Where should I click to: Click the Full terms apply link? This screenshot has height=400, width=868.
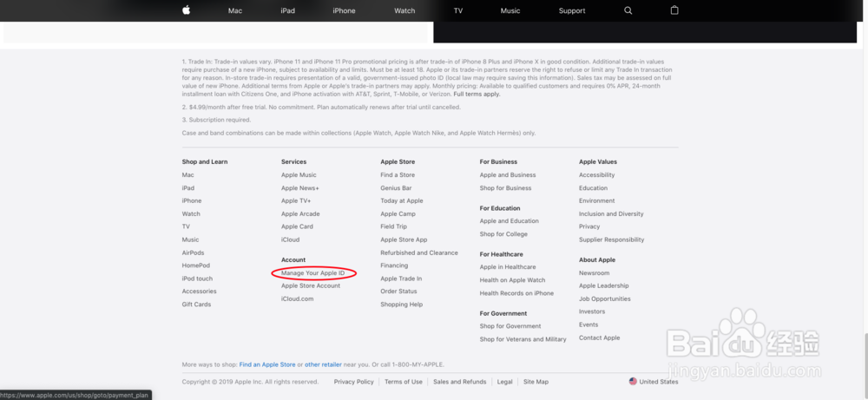[477, 95]
